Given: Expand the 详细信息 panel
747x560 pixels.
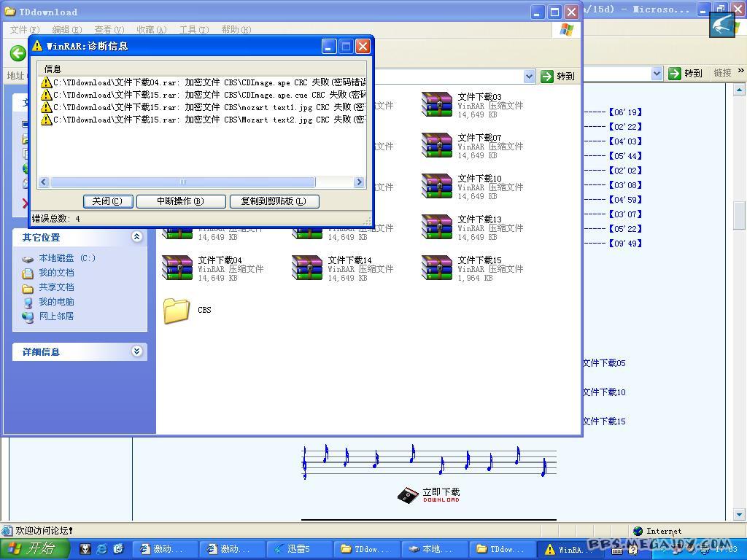Looking at the screenshot, I should pyautogui.click(x=136, y=351).
